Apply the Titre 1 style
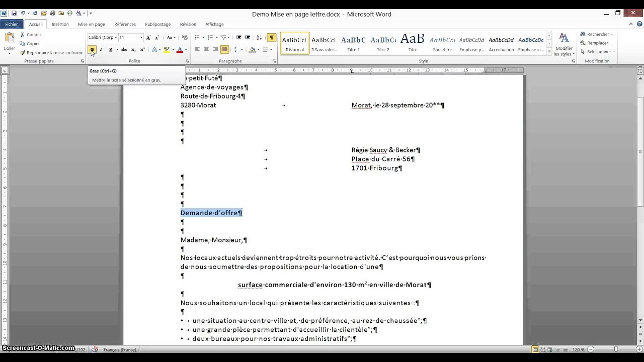The image size is (644, 362). (354, 43)
